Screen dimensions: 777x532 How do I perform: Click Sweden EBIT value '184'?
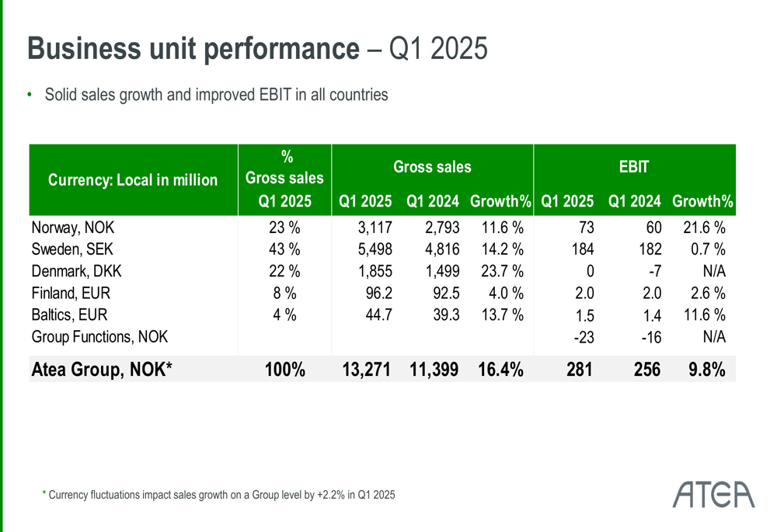583,249
